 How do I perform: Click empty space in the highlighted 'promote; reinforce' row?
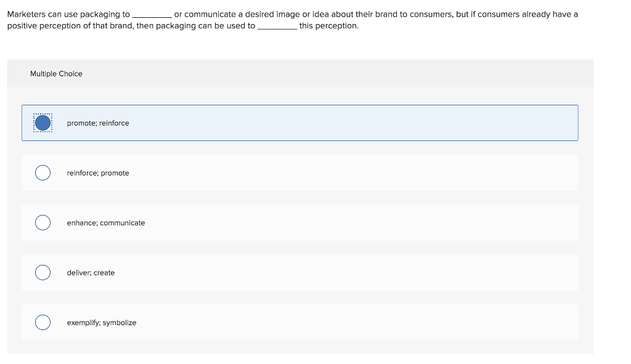click(370, 123)
